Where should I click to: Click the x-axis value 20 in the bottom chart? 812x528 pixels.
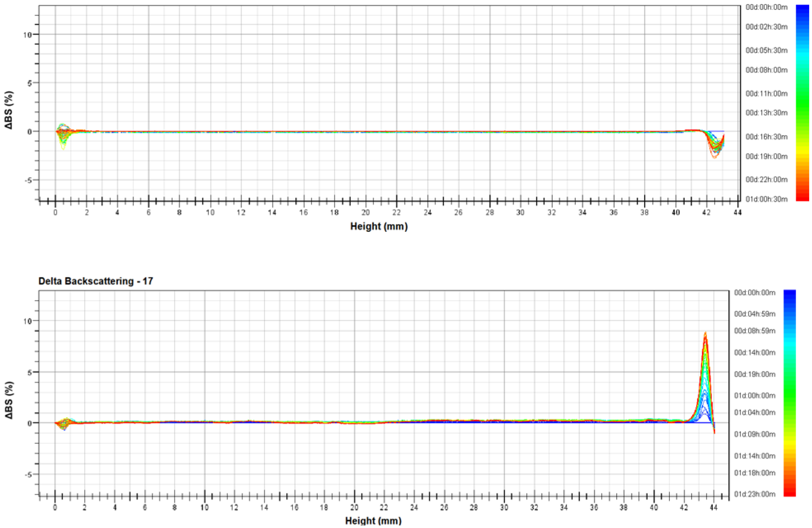click(x=354, y=508)
